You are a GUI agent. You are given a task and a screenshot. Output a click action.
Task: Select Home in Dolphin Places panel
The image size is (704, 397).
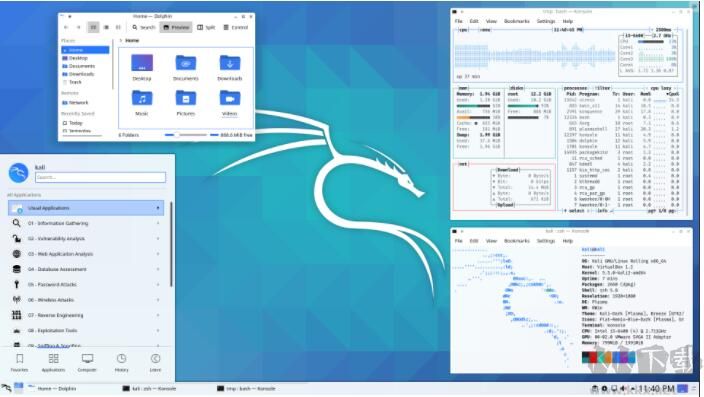85,50
